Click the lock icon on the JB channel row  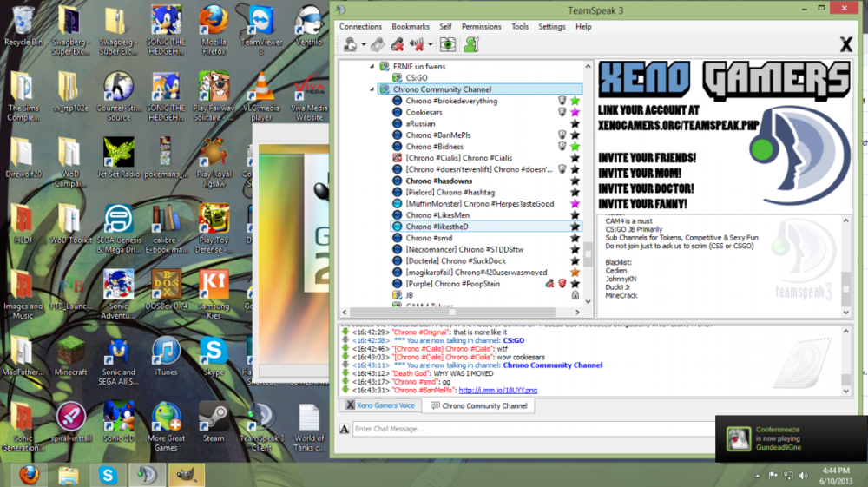[575, 295]
